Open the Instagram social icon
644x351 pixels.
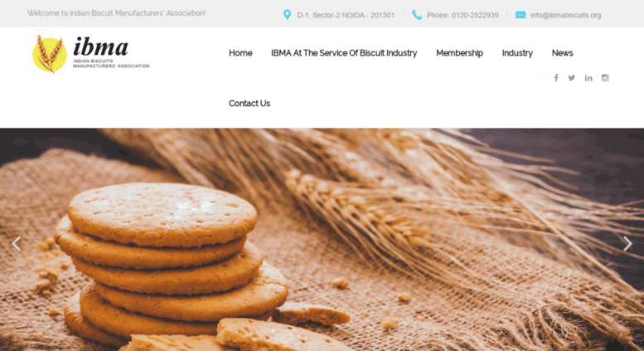click(x=605, y=78)
